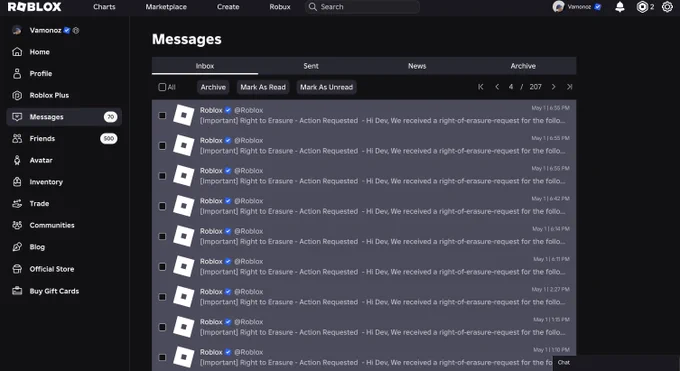The width and height of the screenshot is (680, 371).
Task: Click Roblox sender avatar on 2:27 PM message
Action: point(183,296)
